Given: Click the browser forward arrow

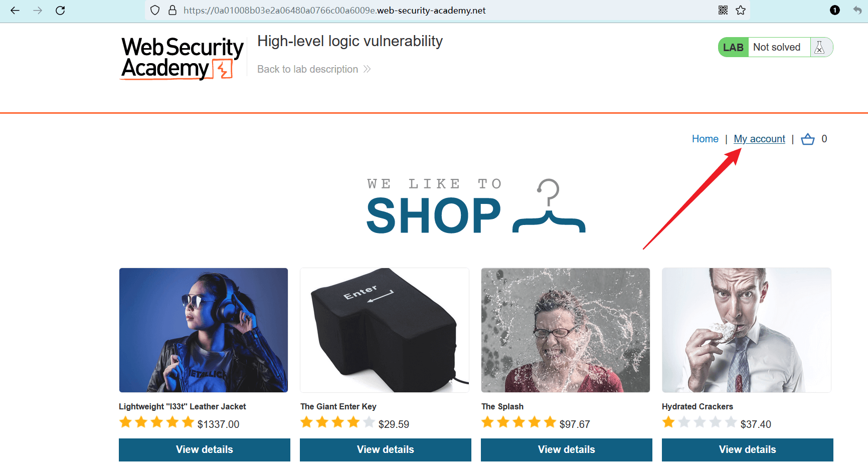Looking at the screenshot, I should 38,10.
